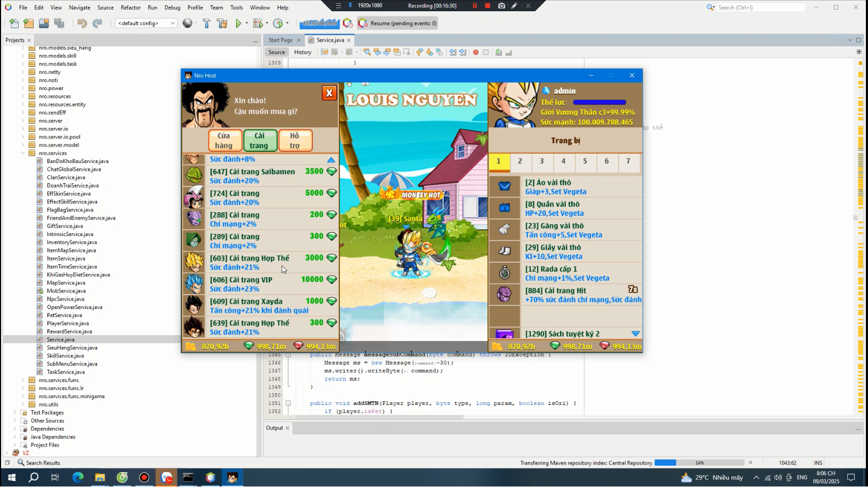Expand the Dependencies node

pos(15,429)
